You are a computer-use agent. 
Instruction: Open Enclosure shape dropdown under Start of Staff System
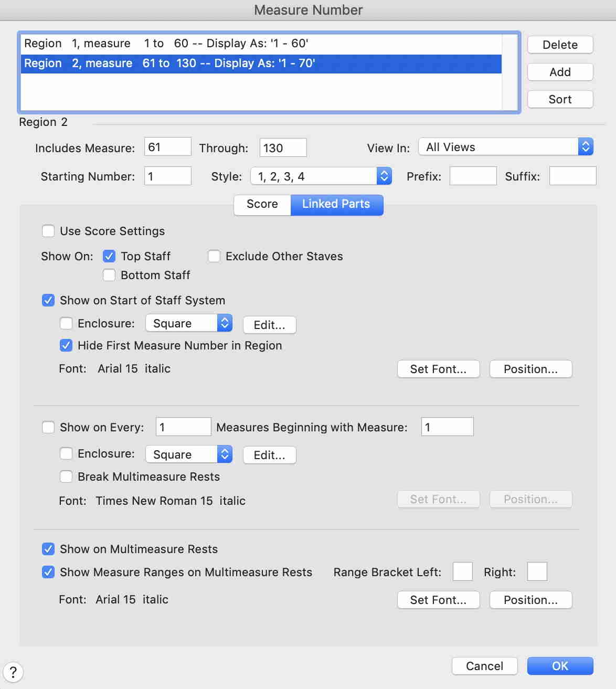(x=188, y=323)
